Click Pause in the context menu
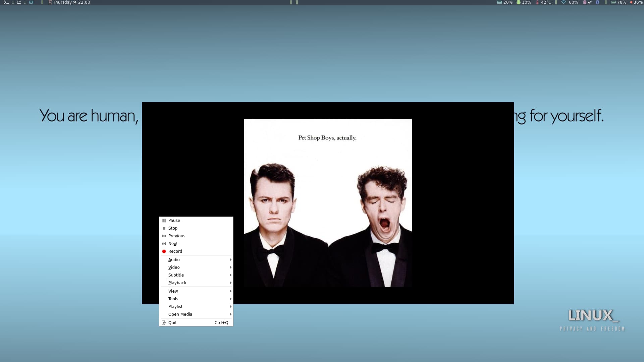This screenshot has width=644, height=362. tap(196, 220)
